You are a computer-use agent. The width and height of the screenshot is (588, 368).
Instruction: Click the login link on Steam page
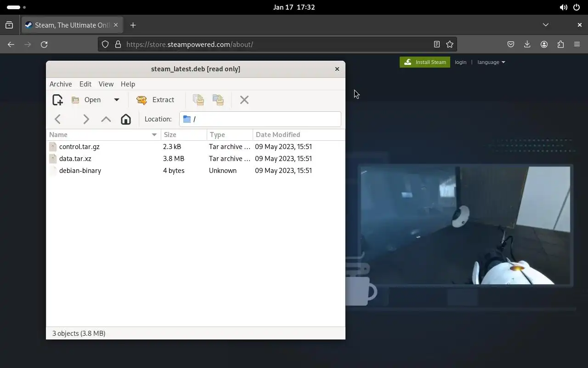(x=461, y=62)
